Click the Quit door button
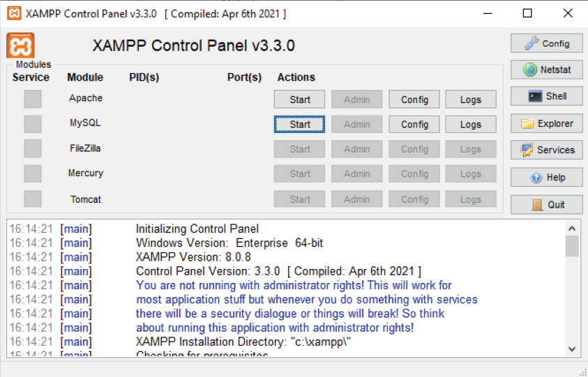The width and height of the screenshot is (588, 377). point(547,204)
